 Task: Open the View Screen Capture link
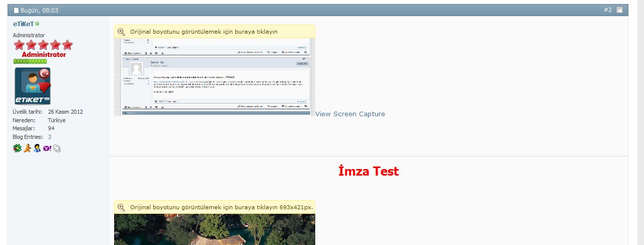[350, 114]
